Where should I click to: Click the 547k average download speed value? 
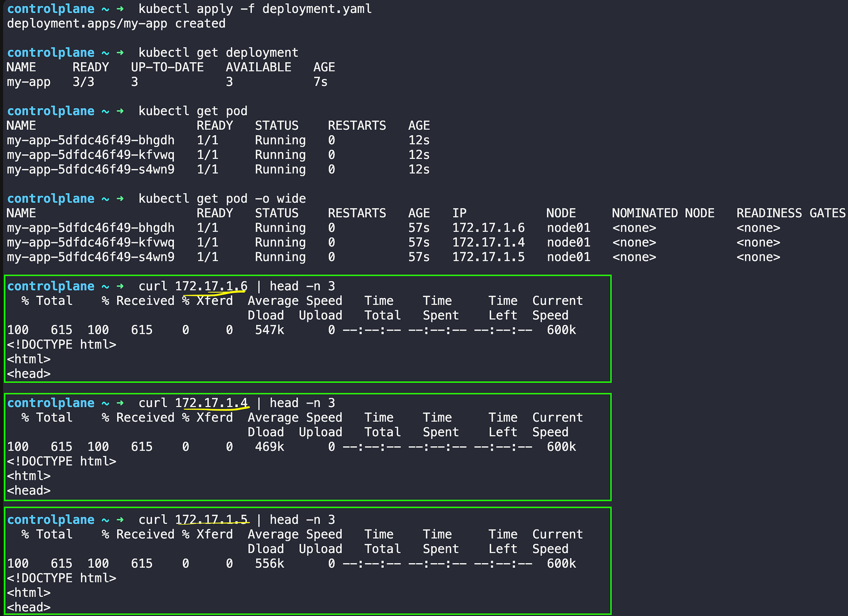269,330
